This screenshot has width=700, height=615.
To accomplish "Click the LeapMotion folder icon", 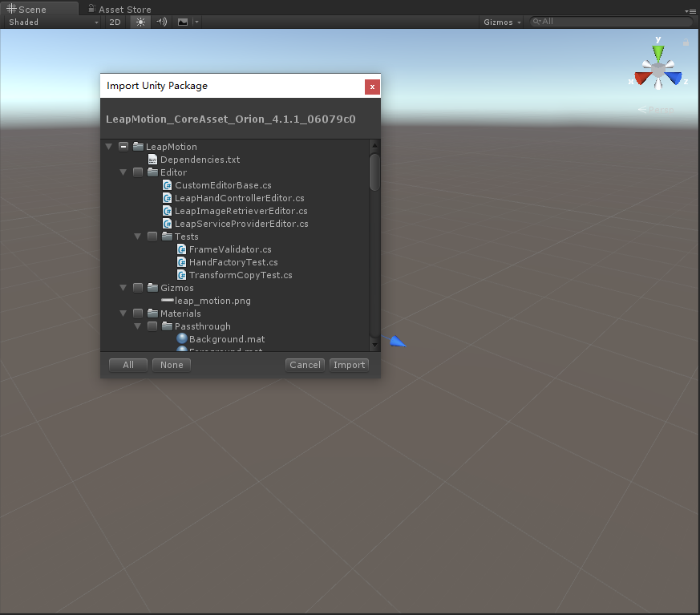I will coord(139,147).
